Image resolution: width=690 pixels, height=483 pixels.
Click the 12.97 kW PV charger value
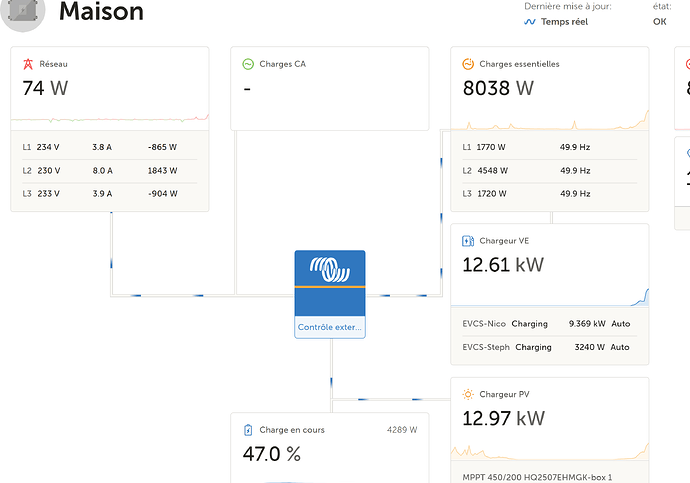coord(503,418)
